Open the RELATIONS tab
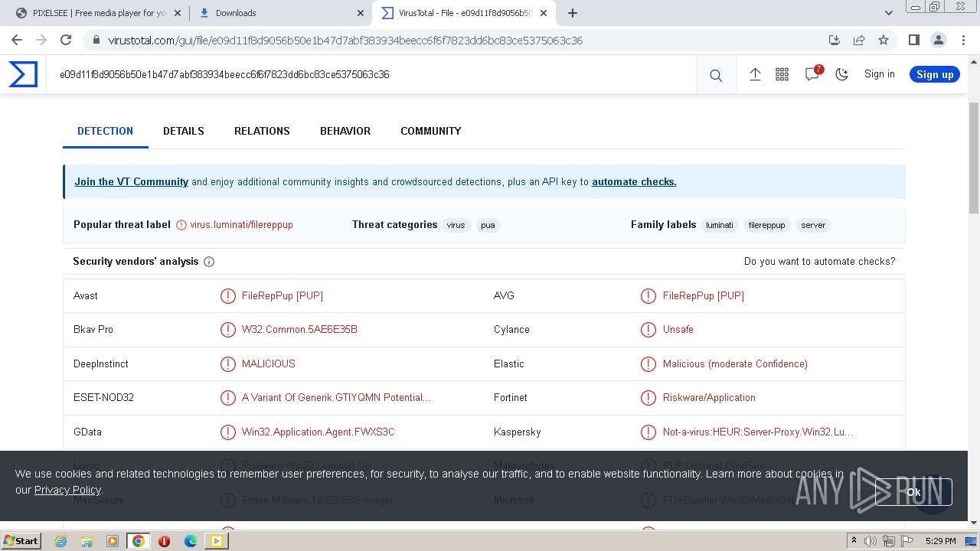Image resolution: width=980 pixels, height=551 pixels. coord(262,131)
